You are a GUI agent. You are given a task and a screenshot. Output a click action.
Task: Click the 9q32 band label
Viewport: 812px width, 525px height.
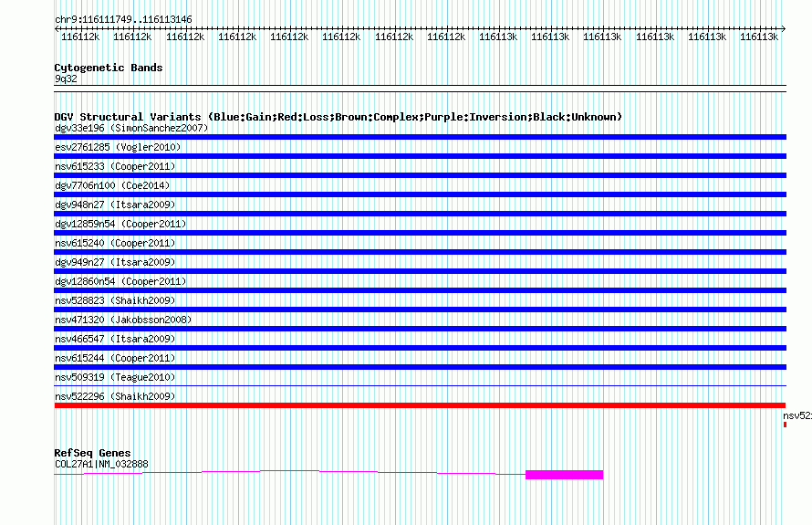(66, 79)
